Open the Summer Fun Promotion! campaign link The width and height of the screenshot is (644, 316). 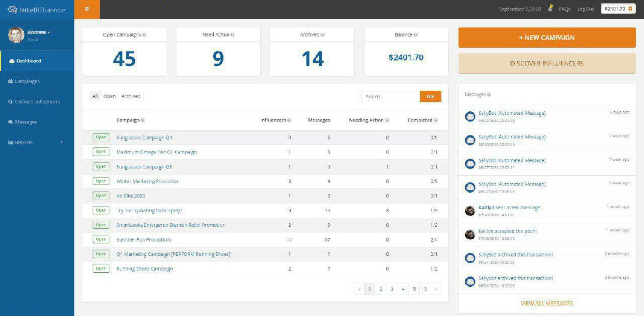(x=144, y=239)
